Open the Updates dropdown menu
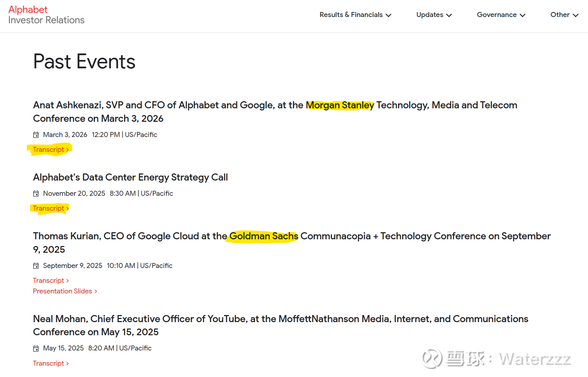This screenshot has width=588, height=377. (434, 15)
